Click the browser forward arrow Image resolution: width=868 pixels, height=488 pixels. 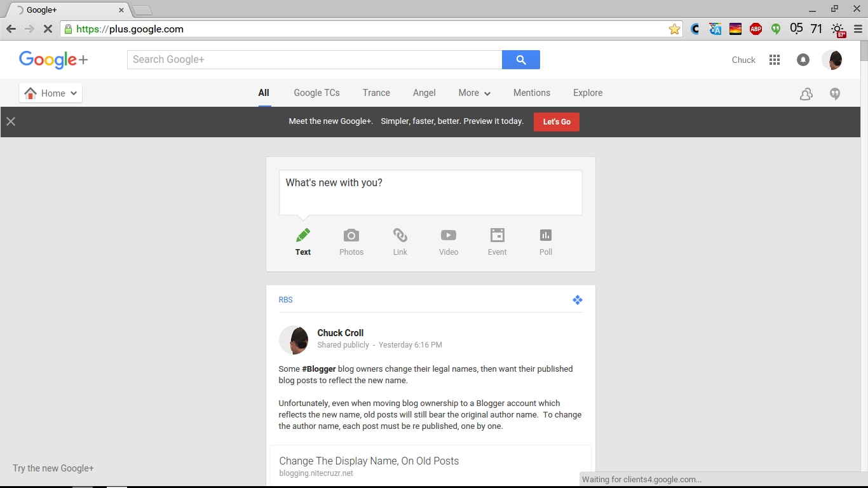click(x=29, y=29)
